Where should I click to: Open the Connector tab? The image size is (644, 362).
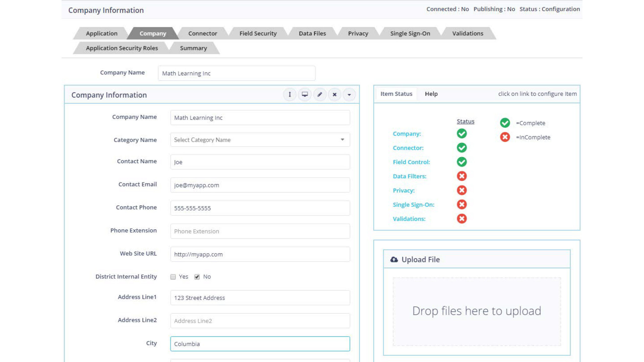203,33
